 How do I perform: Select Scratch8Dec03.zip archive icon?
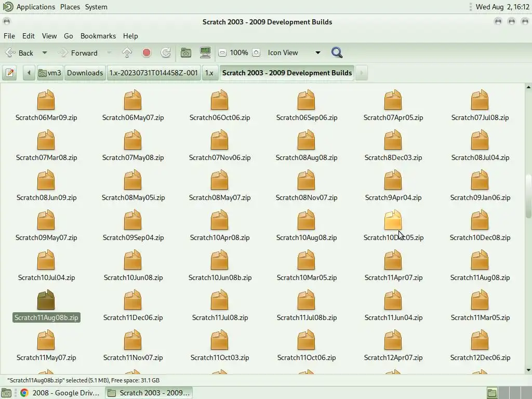point(393,140)
